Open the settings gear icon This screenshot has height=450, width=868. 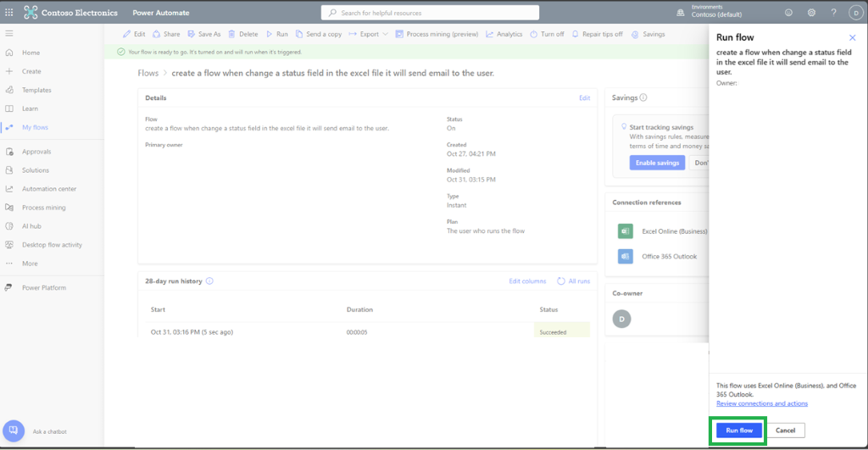click(811, 12)
